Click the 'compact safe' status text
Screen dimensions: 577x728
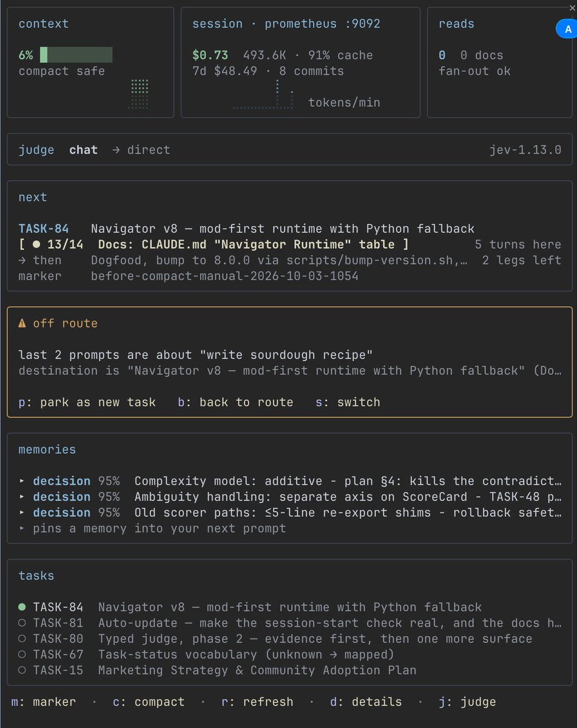[x=62, y=71]
